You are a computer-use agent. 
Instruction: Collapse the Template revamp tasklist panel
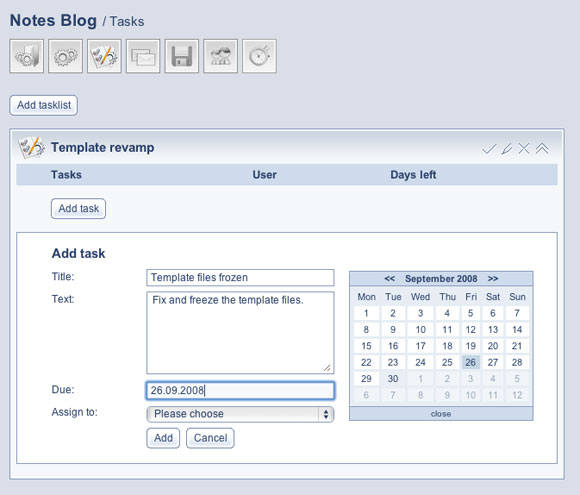[542, 149]
